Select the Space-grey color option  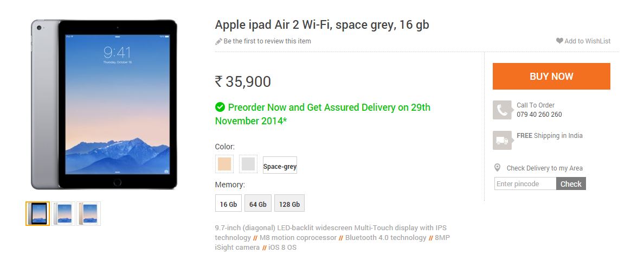(280, 167)
